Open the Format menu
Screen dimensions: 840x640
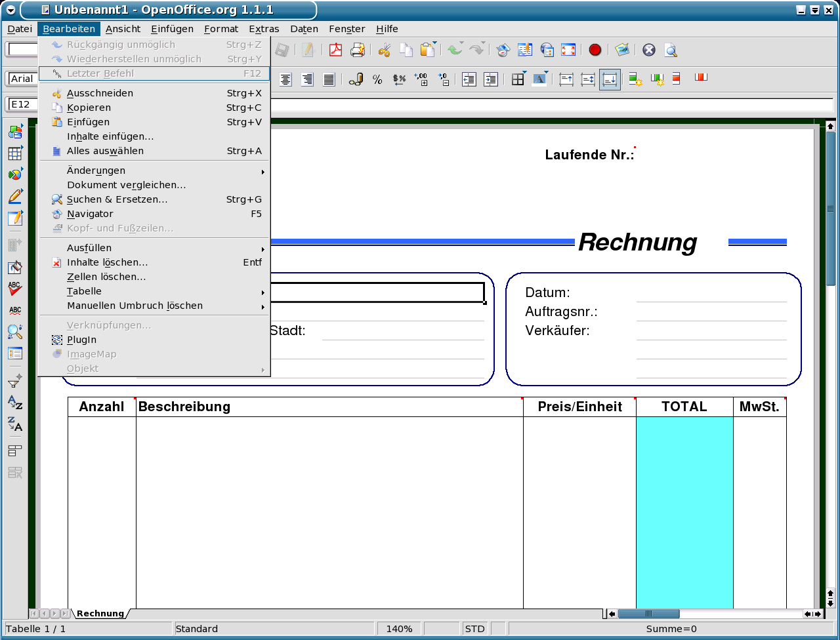click(221, 29)
